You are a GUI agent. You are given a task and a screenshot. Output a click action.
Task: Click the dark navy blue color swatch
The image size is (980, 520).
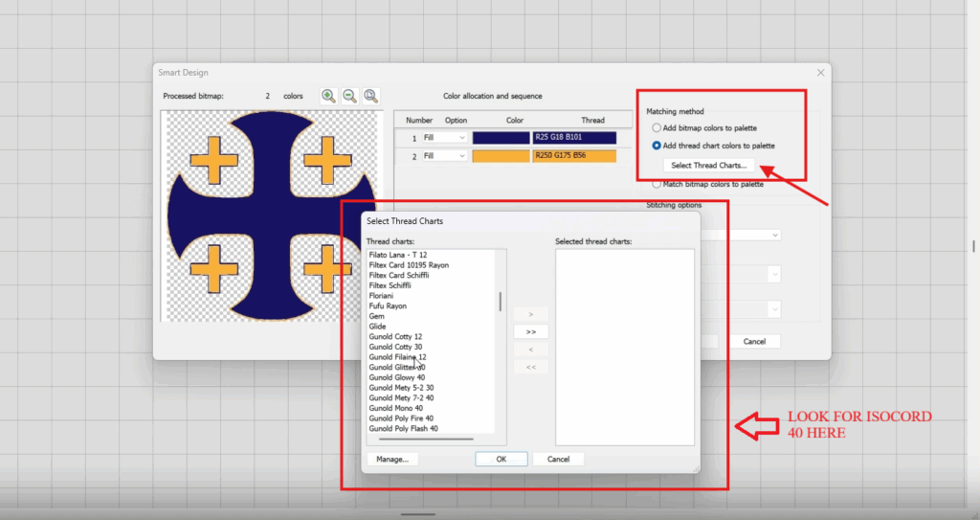pyautogui.click(x=501, y=138)
